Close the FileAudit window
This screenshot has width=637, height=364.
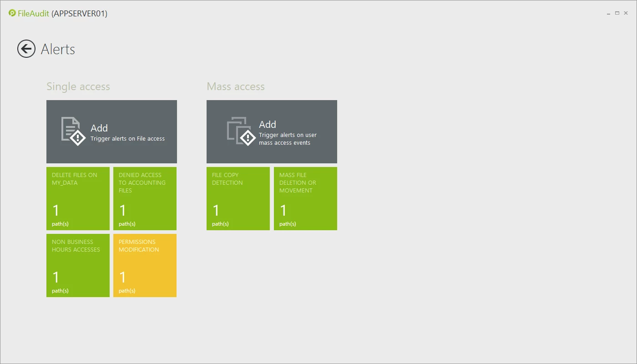click(x=626, y=13)
